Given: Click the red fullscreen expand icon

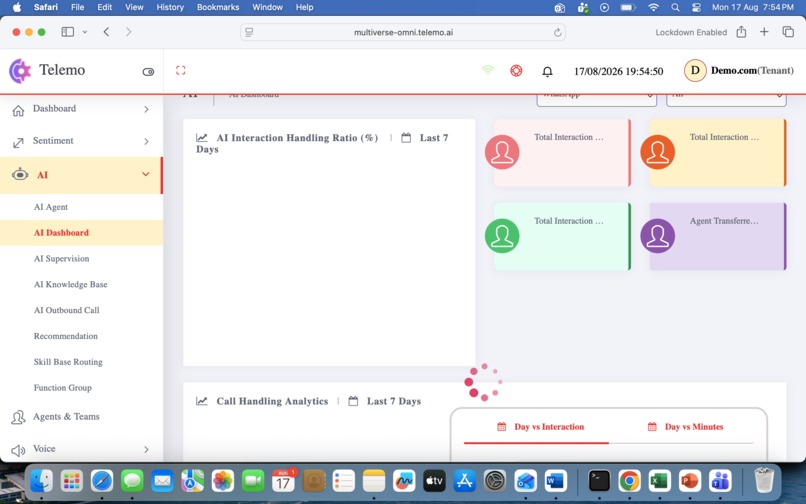Looking at the screenshot, I should tap(180, 70).
